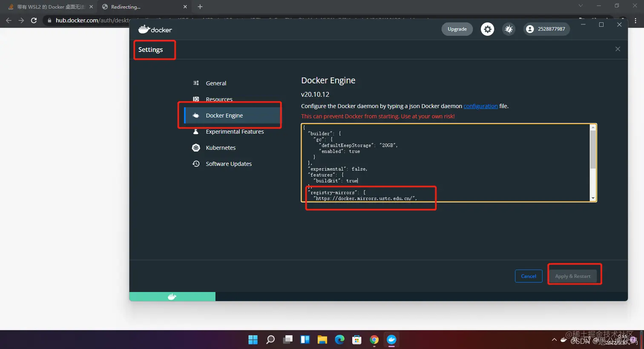The width and height of the screenshot is (644, 349).
Task: Open Docker Desktop from taskbar
Action: pyautogui.click(x=391, y=340)
